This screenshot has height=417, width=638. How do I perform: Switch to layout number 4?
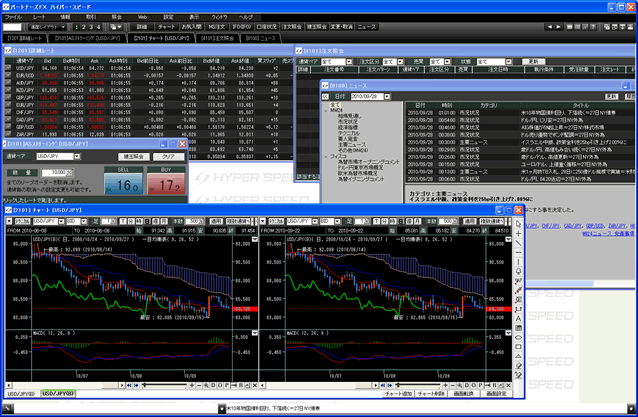(98, 27)
